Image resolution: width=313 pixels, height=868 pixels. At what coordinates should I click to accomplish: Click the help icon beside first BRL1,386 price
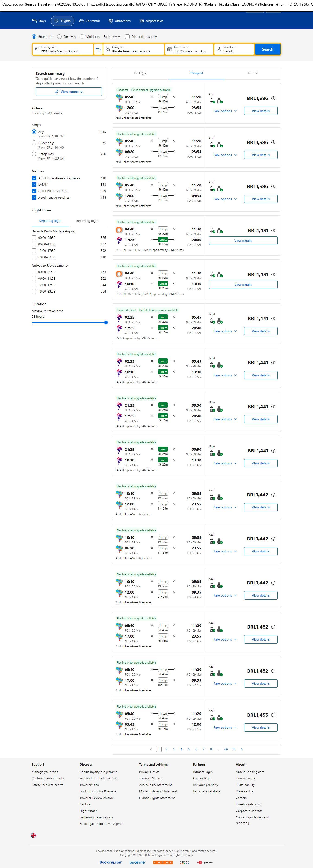click(273, 98)
